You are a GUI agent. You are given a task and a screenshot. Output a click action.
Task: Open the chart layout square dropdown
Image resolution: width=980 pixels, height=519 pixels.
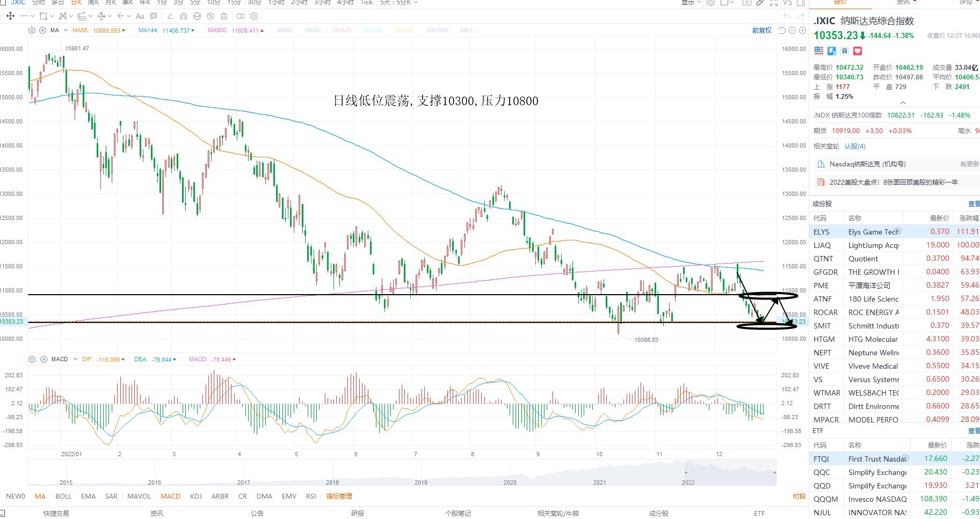click(727, 3)
